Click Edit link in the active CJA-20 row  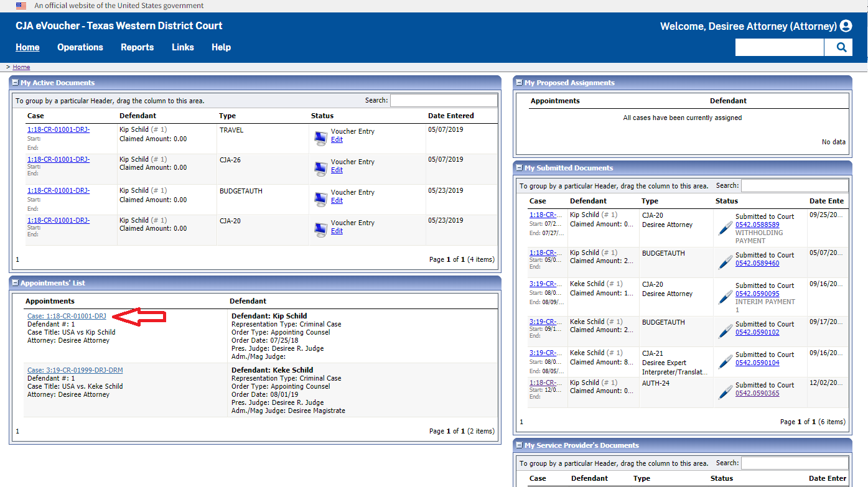[337, 231]
